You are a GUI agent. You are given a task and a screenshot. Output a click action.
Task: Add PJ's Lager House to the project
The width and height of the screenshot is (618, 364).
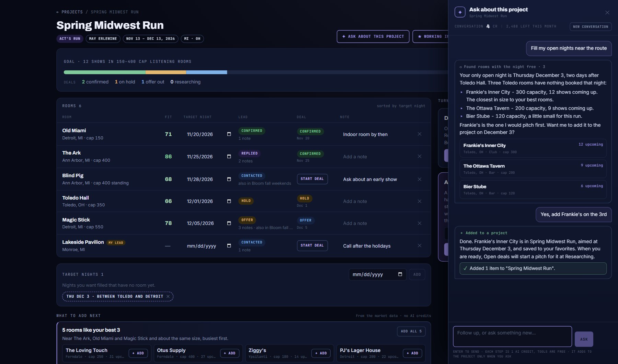tap(412, 353)
